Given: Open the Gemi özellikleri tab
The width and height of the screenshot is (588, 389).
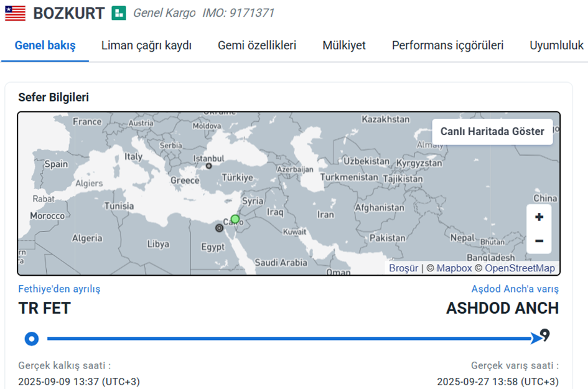Looking at the screenshot, I should tap(257, 45).
